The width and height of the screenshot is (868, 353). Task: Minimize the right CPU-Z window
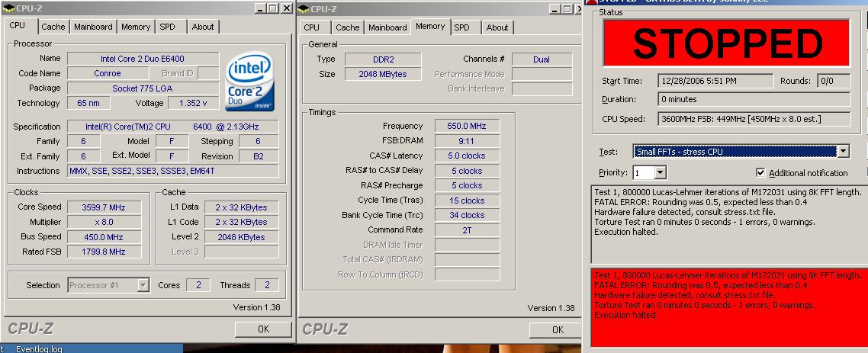[555, 8]
